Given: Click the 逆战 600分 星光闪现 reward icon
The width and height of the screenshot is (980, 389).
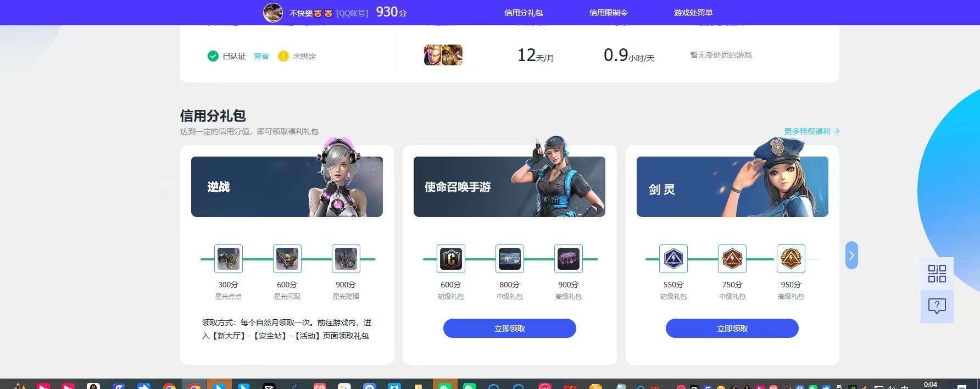Looking at the screenshot, I should pyautogui.click(x=287, y=259).
